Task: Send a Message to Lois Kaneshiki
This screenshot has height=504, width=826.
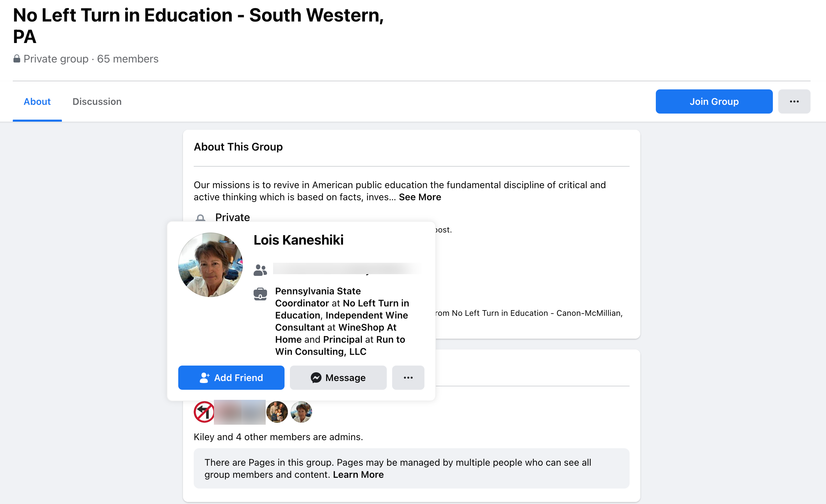Action: (x=338, y=378)
